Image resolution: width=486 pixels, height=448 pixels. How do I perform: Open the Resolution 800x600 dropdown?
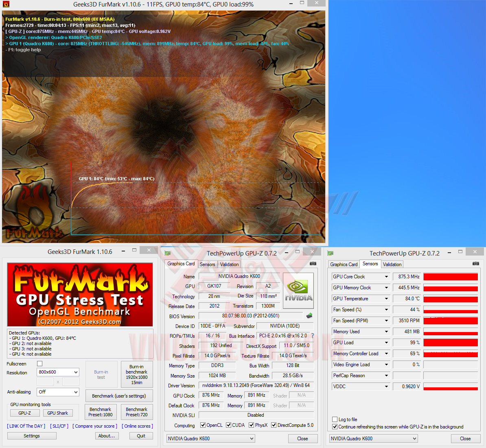[x=58, y=372]
